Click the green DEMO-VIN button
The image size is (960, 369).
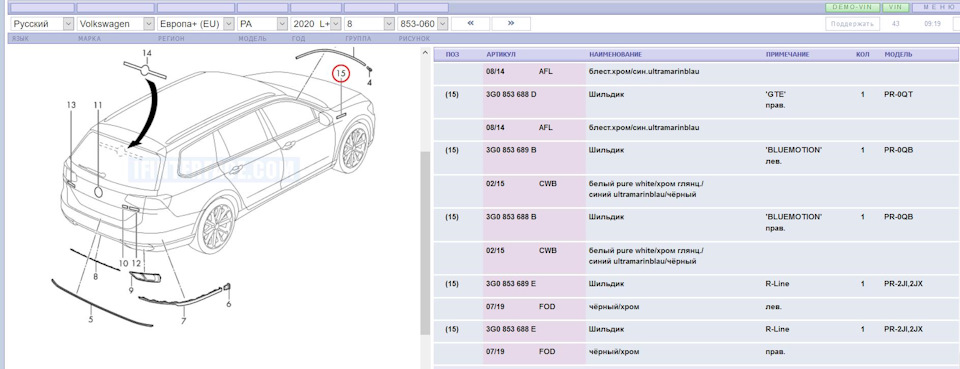click(x=852, y=7)
